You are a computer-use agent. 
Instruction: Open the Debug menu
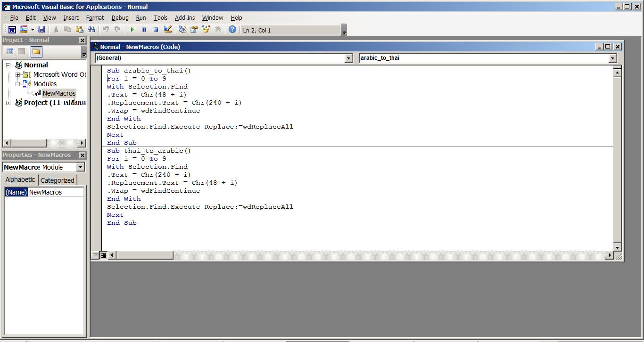(x=120, y=18)
